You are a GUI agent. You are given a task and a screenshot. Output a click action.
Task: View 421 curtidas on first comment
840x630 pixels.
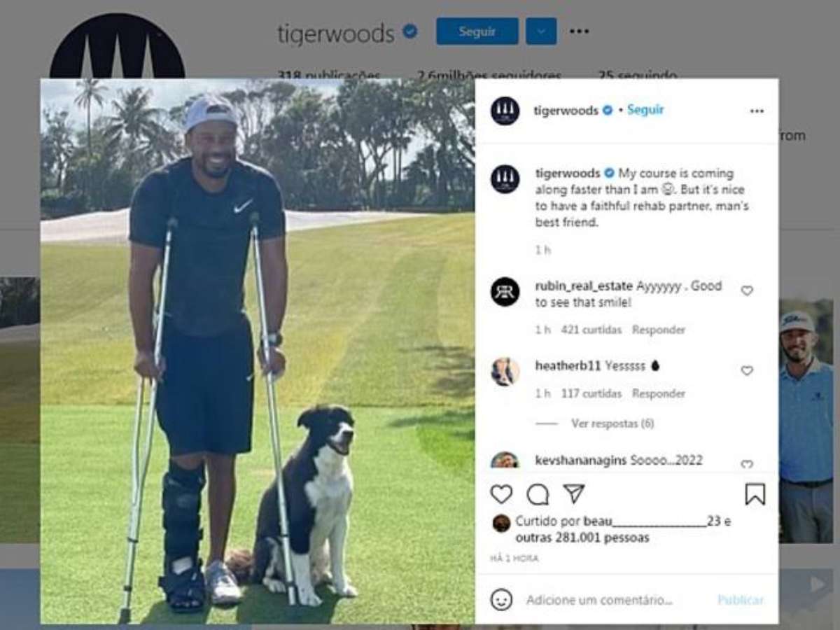point(591,330)
